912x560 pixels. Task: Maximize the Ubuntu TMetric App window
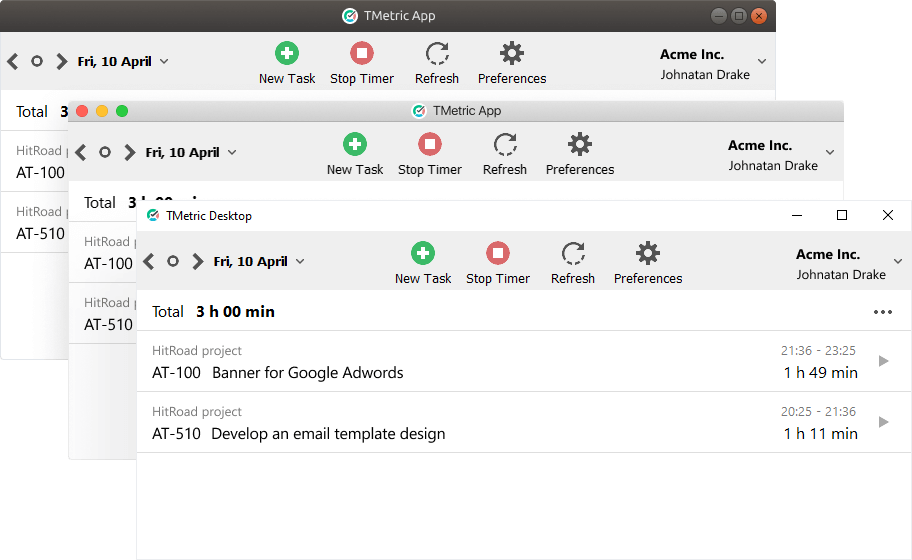tap(739, 16)
